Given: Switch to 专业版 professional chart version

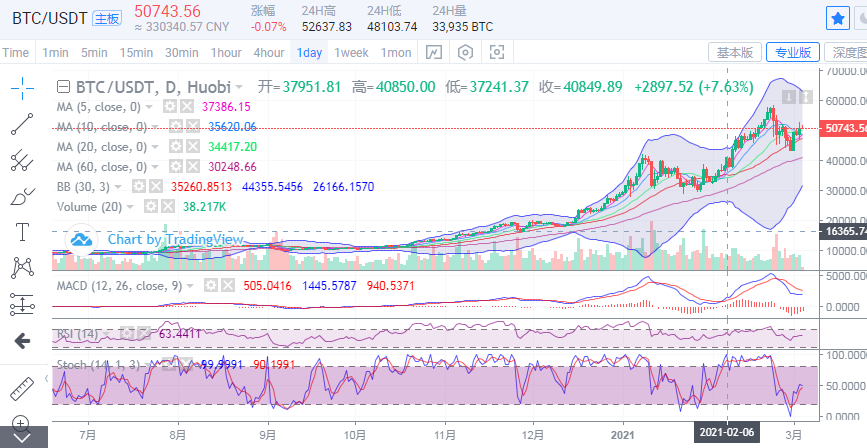Looking at the screenshot, I should [792, 53].
